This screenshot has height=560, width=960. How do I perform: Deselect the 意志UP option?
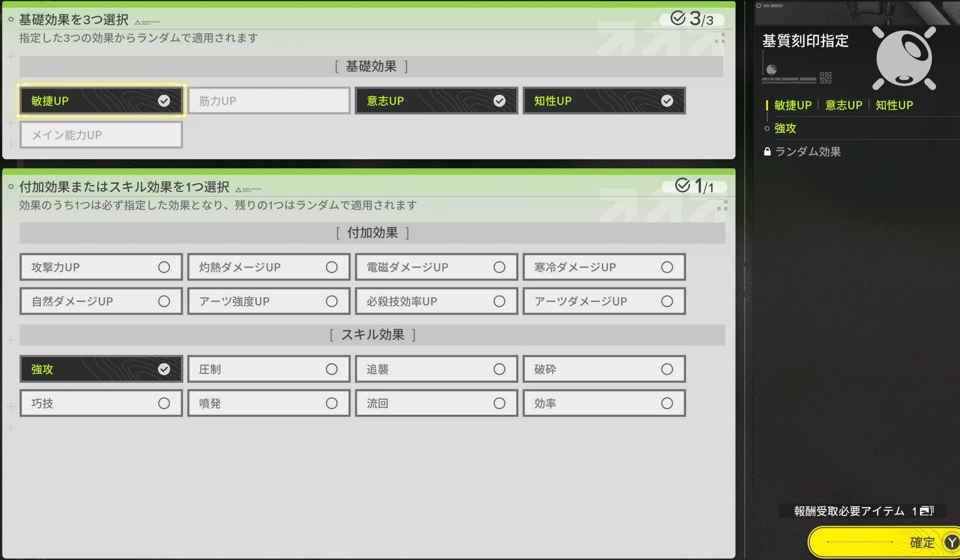coord(436,101)
